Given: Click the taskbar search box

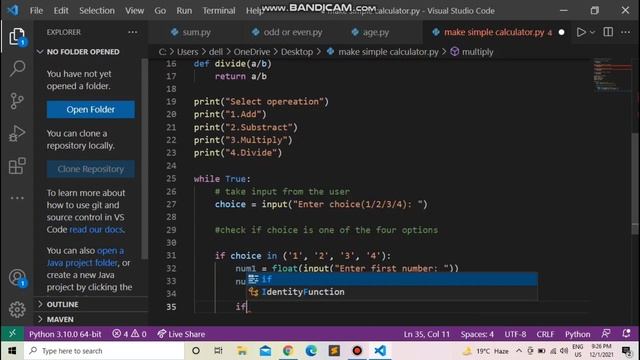Looking at the screenshot, I should [x=104, y=351].
